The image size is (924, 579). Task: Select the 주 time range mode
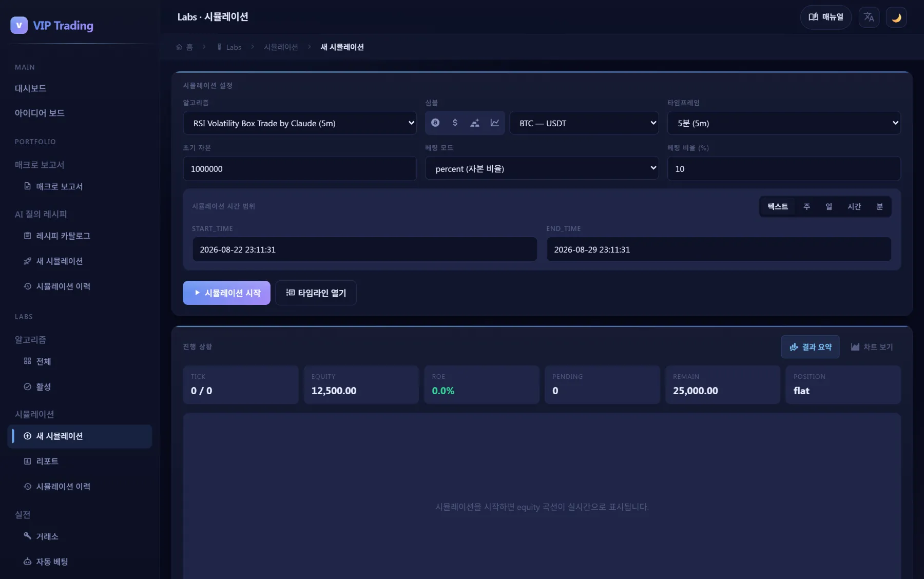pyautogui.click(x=806, y=206)
